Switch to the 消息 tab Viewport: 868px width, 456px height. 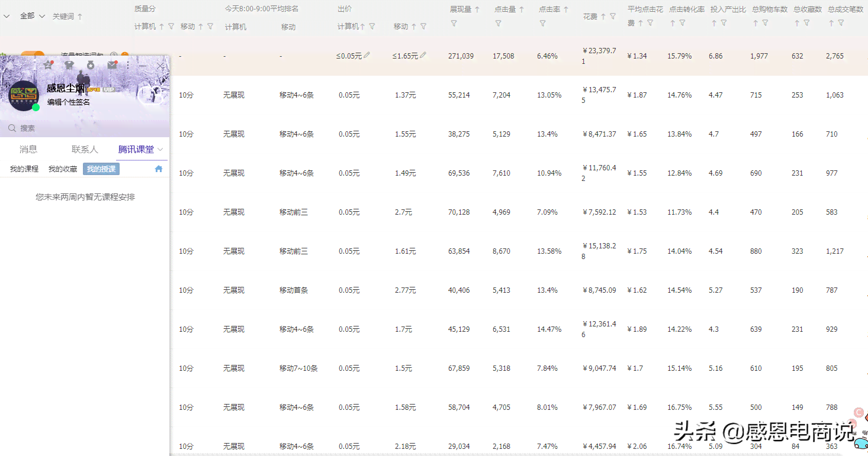tap(28, 149)
